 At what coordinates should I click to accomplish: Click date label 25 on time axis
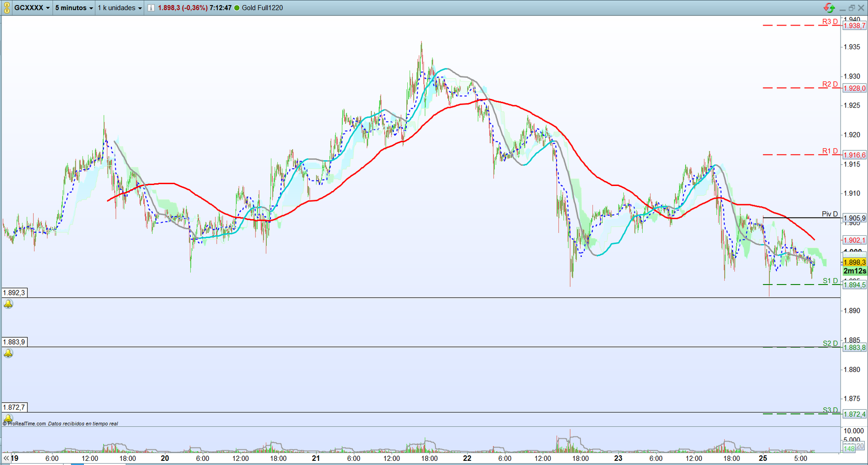[x=763, y=458]
